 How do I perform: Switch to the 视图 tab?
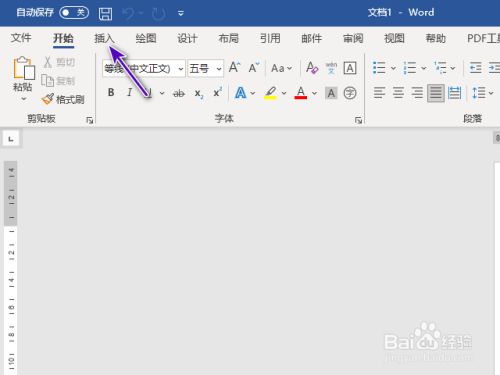[x=394, y=38]
